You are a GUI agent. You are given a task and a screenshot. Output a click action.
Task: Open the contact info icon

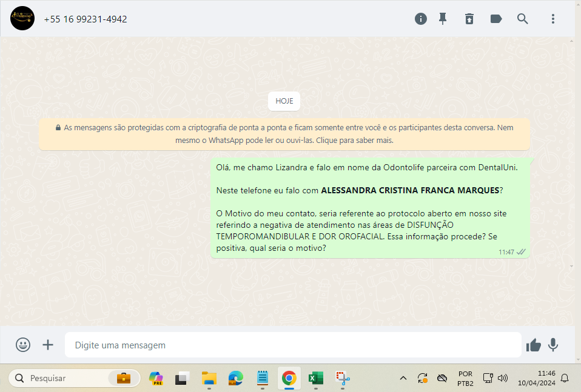coord(420,19)
